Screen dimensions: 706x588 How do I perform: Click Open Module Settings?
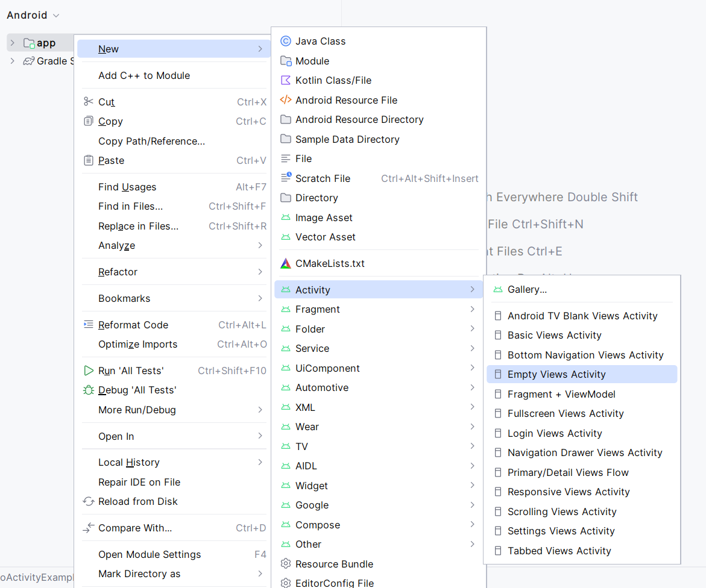[174, 554]
